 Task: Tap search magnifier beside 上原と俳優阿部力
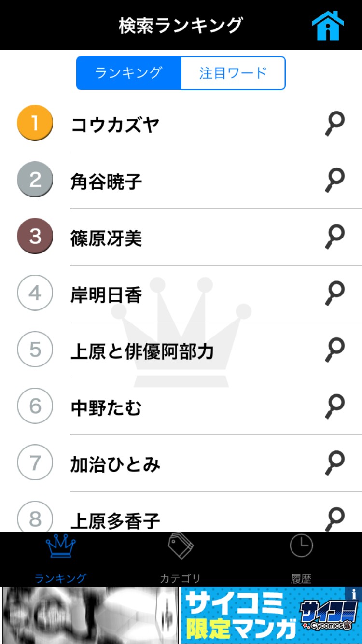334,350
